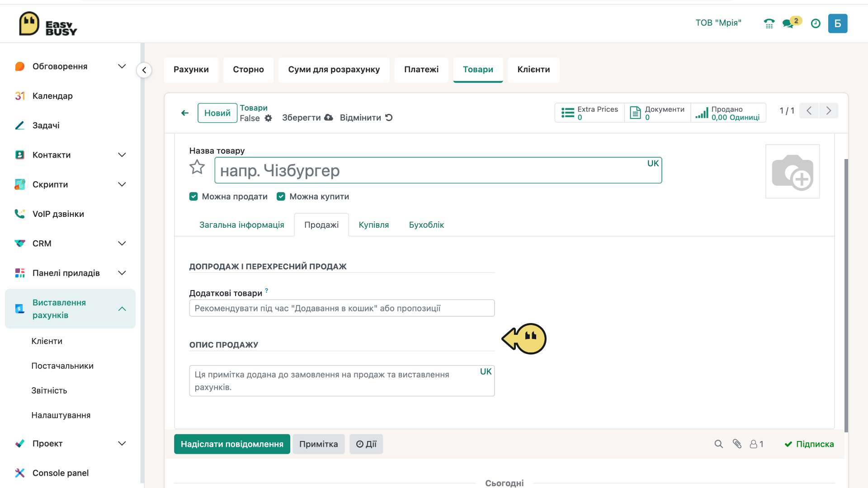Screen dimensions: 868x488
Task: Toggle Можна продати checkbox
Action: (193, 197)
